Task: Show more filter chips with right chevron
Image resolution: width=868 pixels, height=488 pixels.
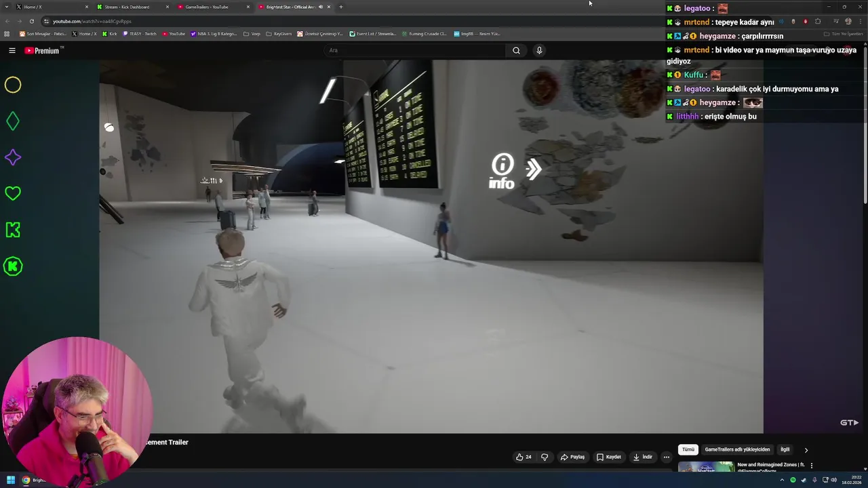Action: click(806, 450)
